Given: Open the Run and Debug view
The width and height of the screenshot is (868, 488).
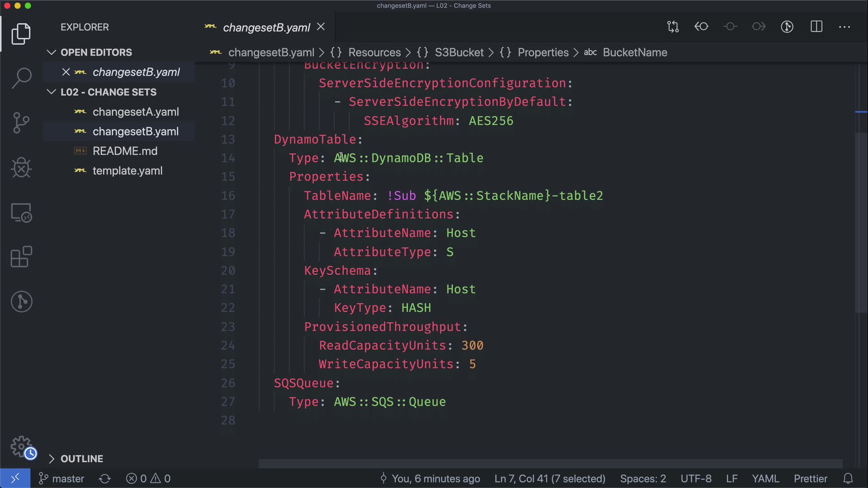Looking at the screenshot, I should [x=21, y=168].
